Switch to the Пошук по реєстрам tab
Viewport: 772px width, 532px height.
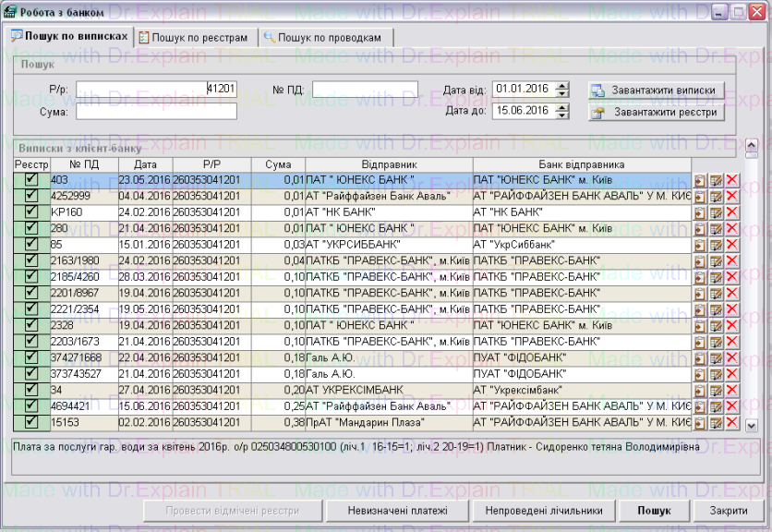click(x=193, y=37)
